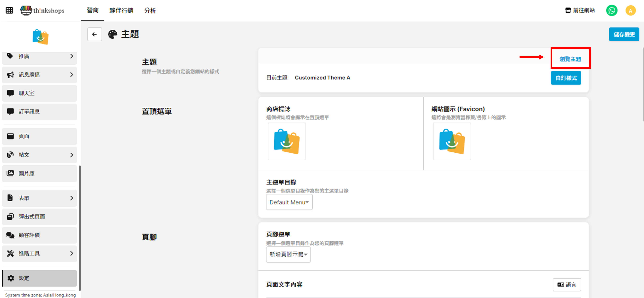The width and height of the screenshot is (644, 298).
Task: Switch to the 夥伴行銷 tab
Action: (x=121, y=11)
